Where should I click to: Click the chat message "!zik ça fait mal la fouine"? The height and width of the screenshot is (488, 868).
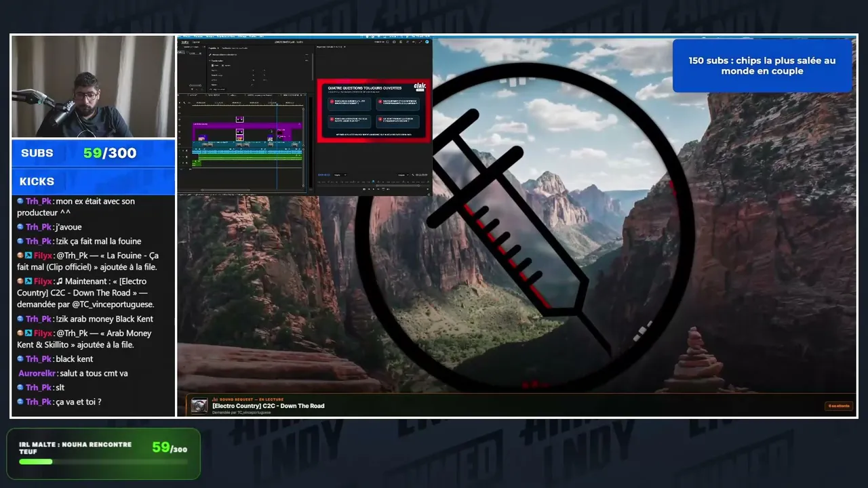pos(99,241)
